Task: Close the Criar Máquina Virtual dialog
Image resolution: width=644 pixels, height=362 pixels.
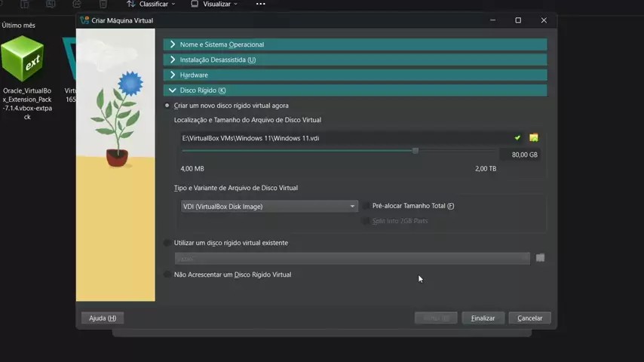Action: (544, 20)
